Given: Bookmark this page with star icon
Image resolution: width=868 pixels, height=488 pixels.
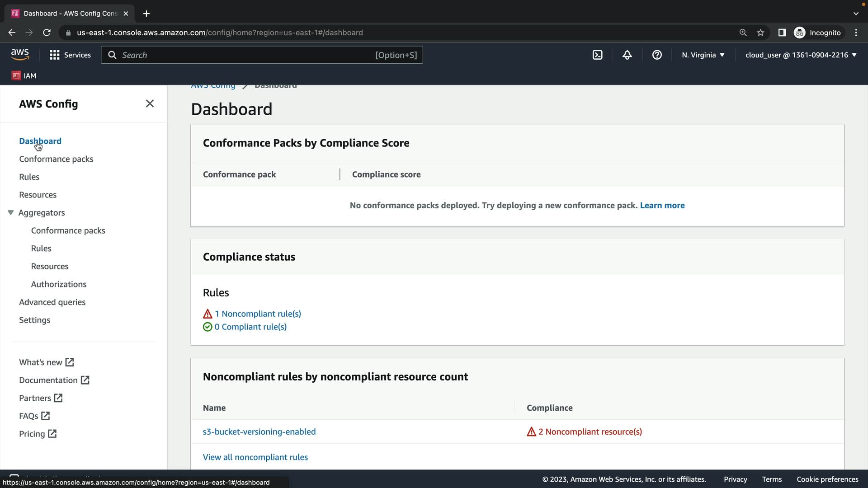Looking at the screenshot, I should point(760,33).
